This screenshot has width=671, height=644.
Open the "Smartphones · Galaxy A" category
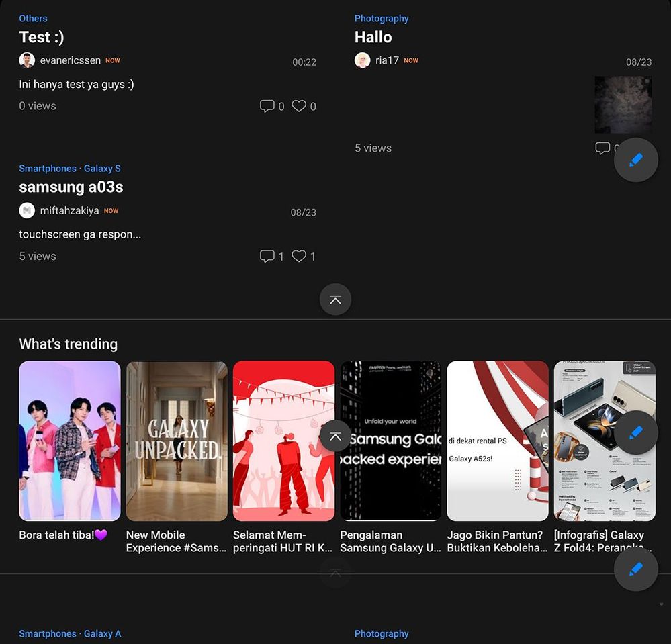click(x=70, y=633)
